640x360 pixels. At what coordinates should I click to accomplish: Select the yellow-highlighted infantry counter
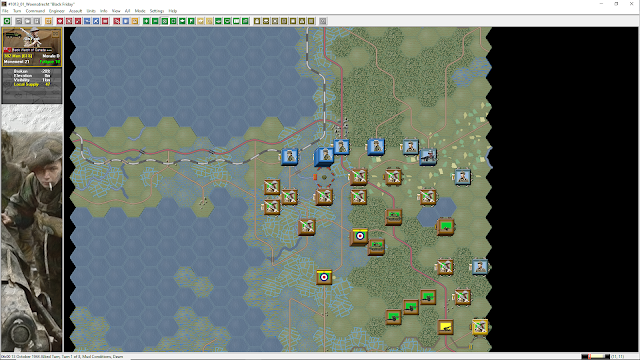pyautogui.click(x=480, y=327)
